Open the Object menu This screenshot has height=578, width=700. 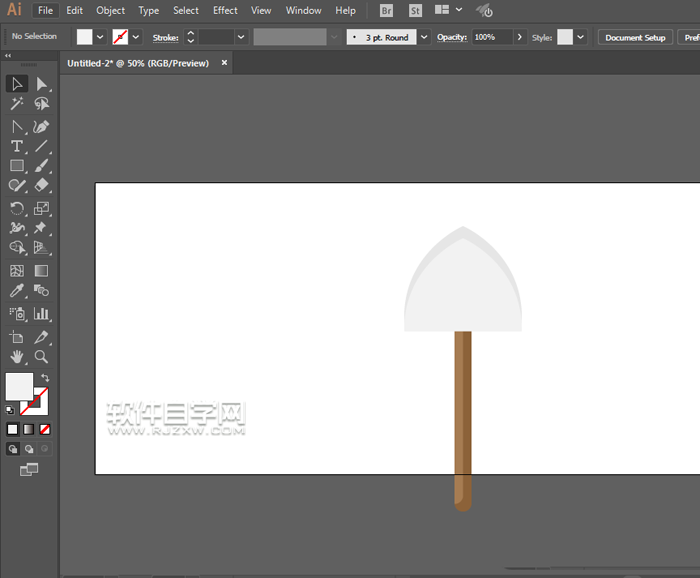(x=110, y=11)
